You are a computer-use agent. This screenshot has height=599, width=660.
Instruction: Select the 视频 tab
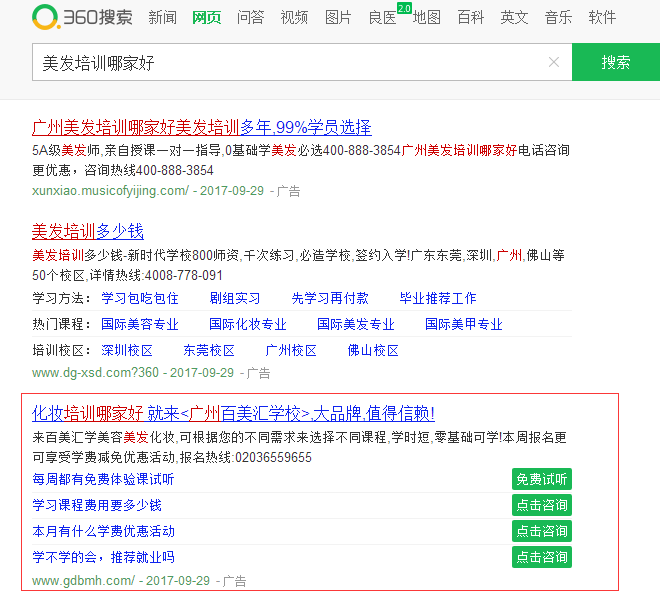[x=294, y=18]
